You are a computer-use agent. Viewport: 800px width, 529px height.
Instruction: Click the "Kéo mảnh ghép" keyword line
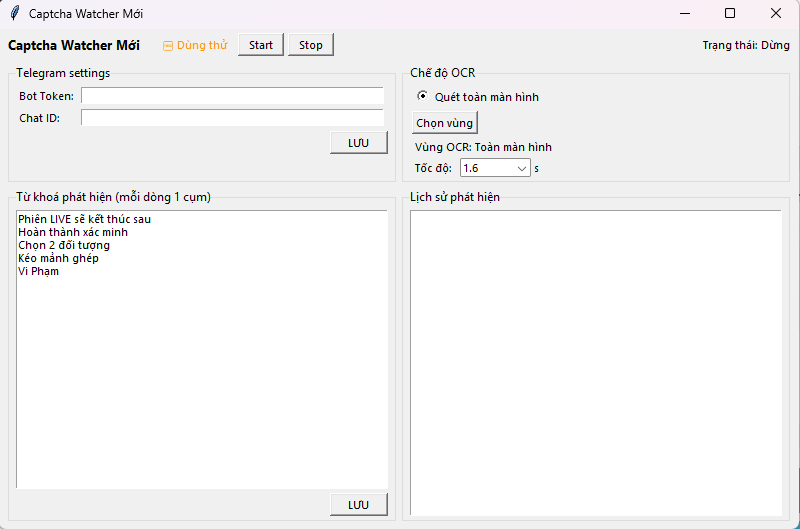point(58,258)
